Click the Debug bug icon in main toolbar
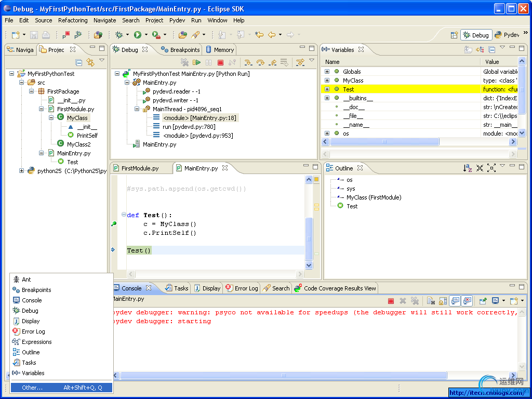The image size is (532, 399). coord(119,35)
